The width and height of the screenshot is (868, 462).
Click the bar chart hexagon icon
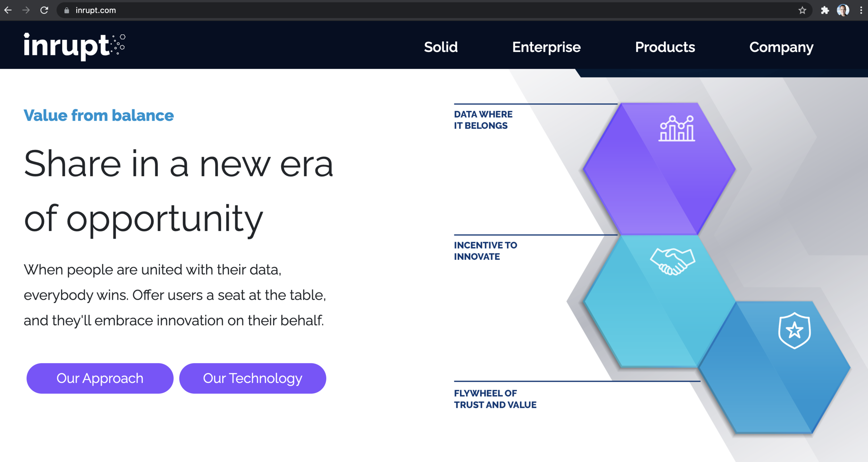tap(677, 129)
